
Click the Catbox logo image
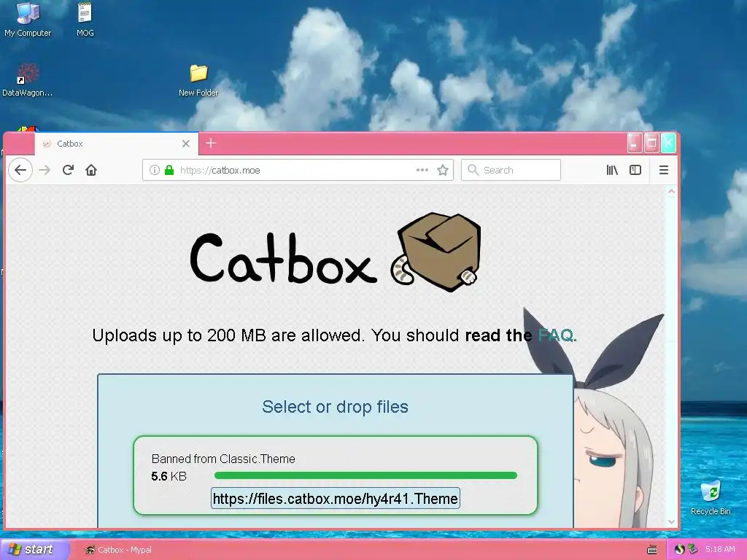pyautogui.click(x=335, y=252)
